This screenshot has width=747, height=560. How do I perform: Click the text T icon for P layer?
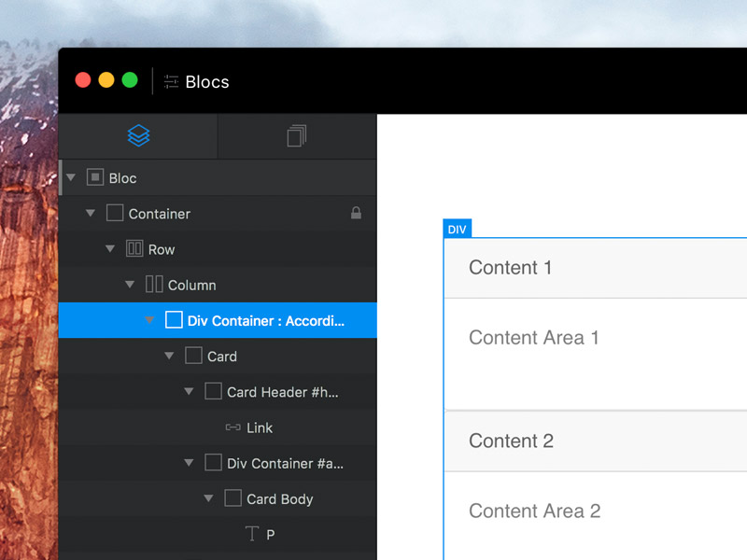tap(252, 534)
